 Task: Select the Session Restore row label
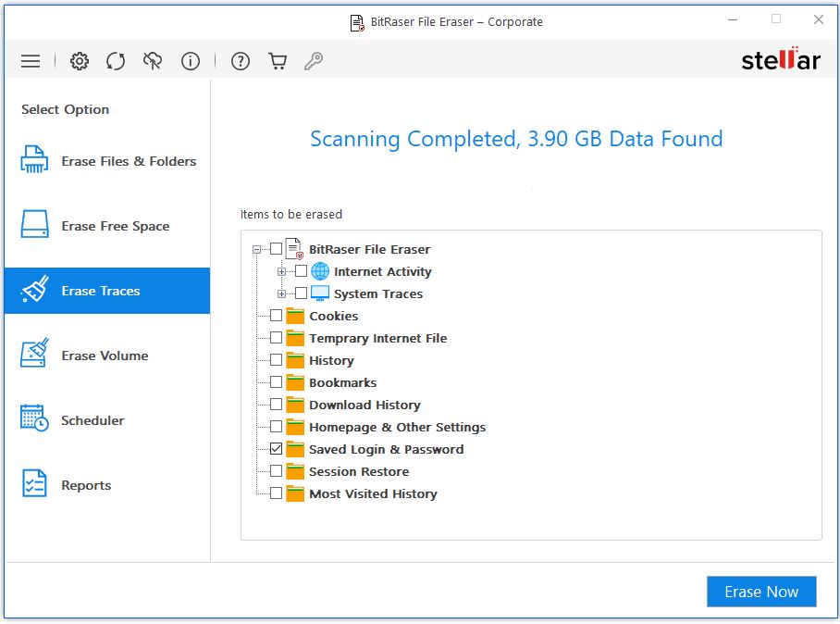click(359, 472)
